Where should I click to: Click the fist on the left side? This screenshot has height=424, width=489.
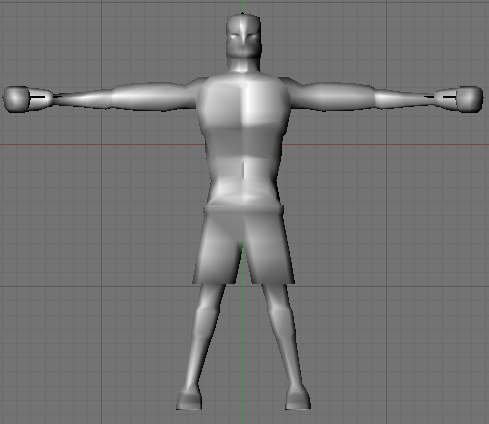click(x=17, y=99)
